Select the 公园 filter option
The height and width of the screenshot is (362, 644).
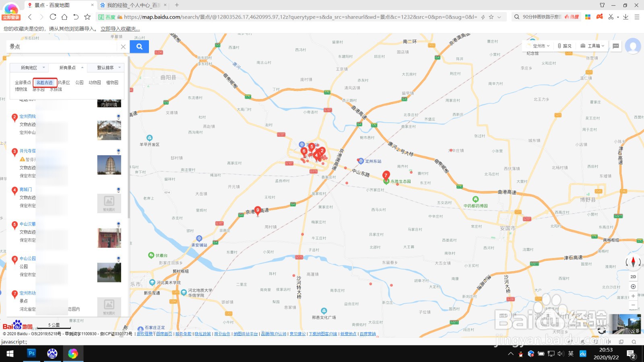point(79,82)
